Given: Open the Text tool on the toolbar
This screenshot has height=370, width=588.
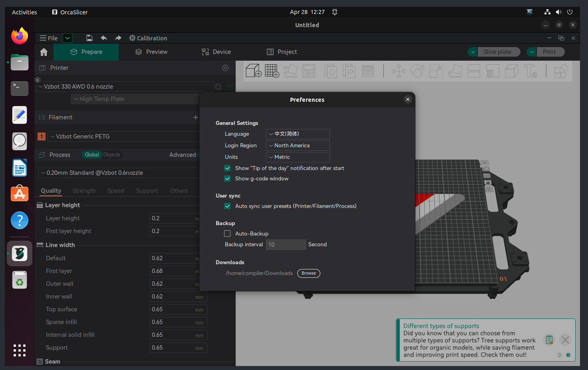Looking at the screenshot, I should (x=531, y=71).
